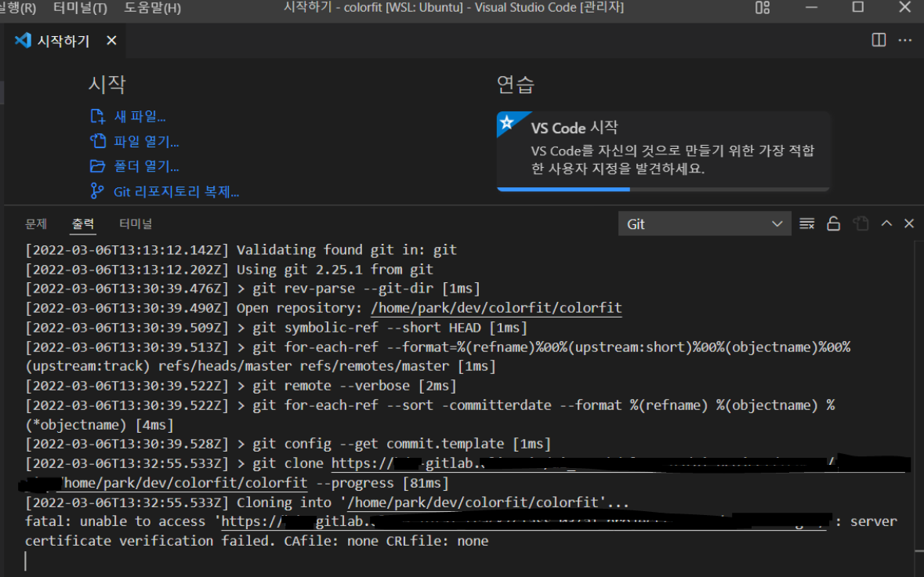924x577 pixels.
Task: Maximize the VS Code window
Action: click(858, 8)
